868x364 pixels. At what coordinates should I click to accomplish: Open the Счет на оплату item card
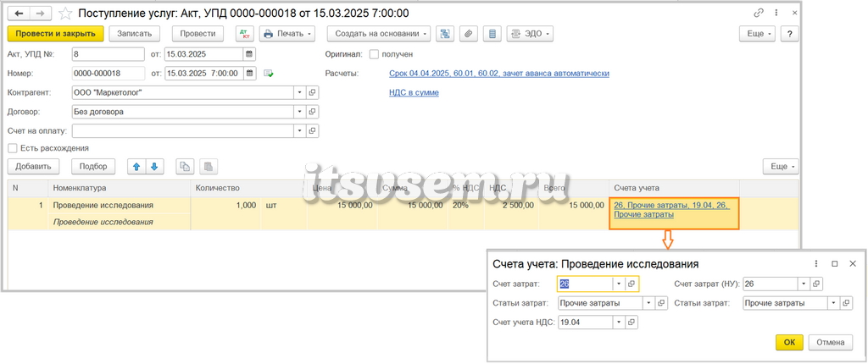(312, 131)
